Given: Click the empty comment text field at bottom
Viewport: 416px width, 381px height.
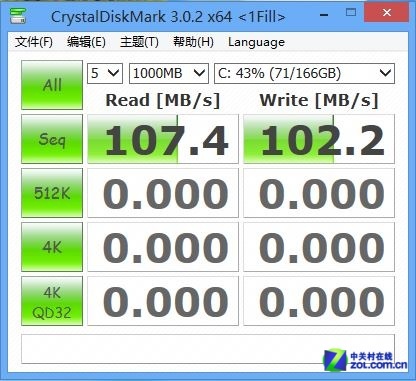Looking at the screenshot, I should pos(208,349).
